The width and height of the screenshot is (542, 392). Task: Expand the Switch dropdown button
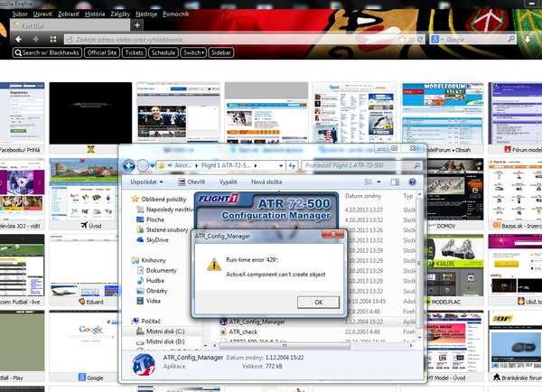click(x=193, y=53)
